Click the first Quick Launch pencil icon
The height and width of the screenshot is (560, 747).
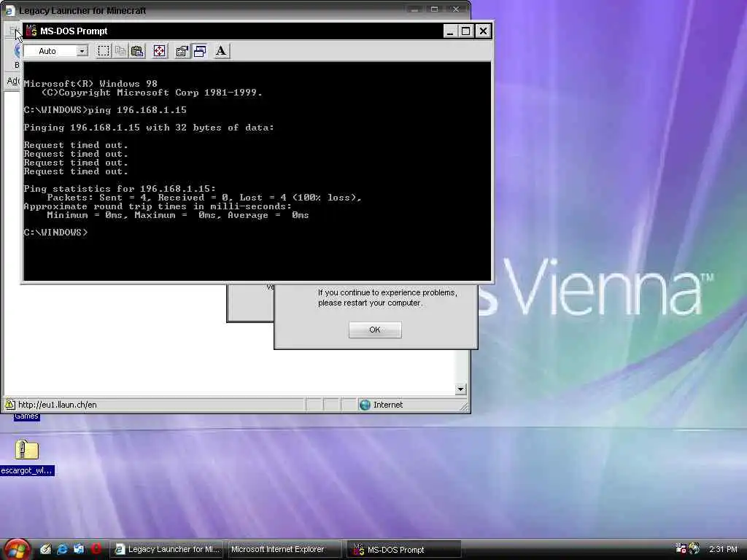click(45, 549)
